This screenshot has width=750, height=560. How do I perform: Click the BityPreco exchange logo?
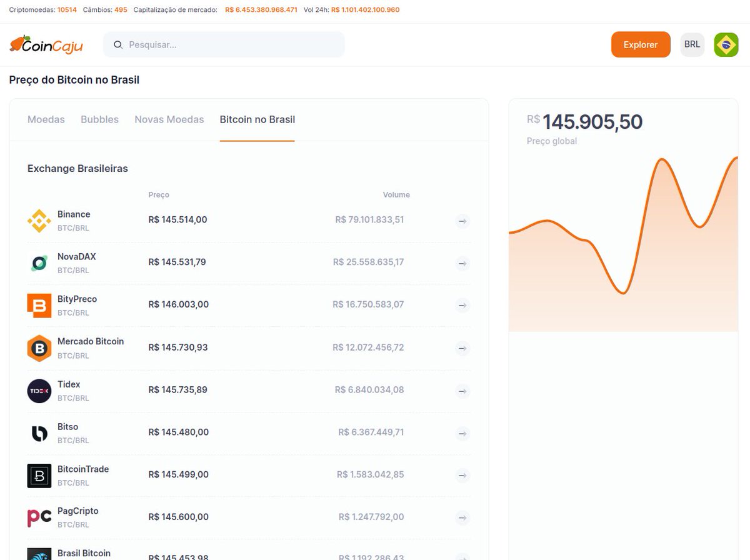pos(39,306)
